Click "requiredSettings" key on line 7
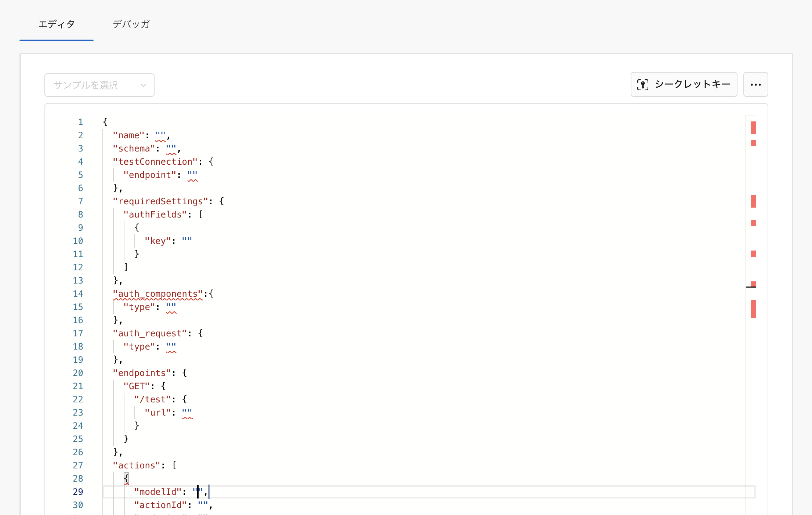The width and height of the screenshot is (812, 515). [x=160, y=201]
